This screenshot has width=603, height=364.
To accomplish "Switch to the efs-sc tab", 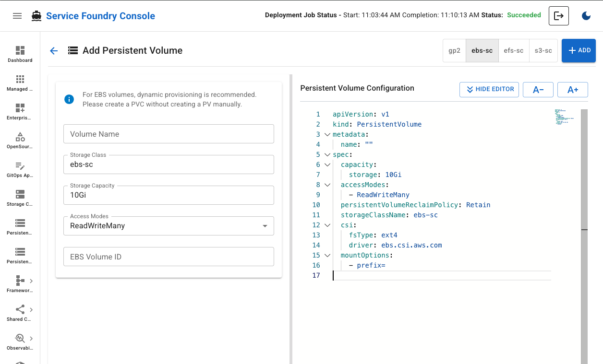I will click(x=513, y=51).
